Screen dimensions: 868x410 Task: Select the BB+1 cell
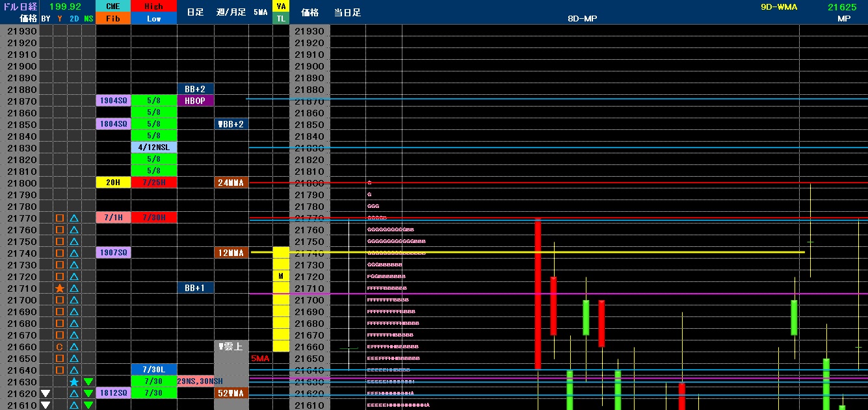point(195,288)
